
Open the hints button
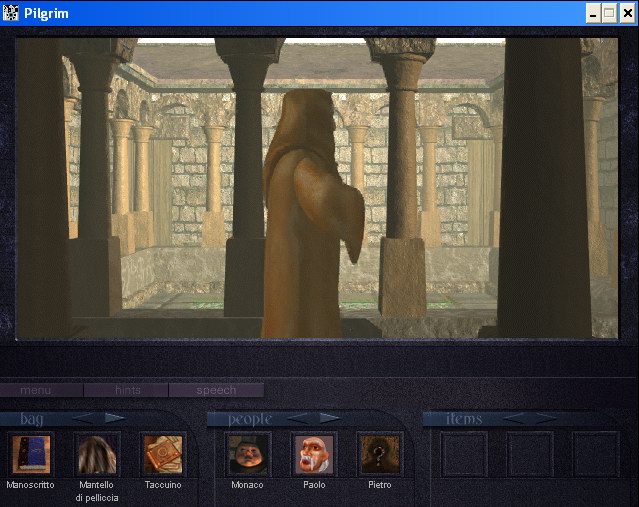[126, 390]
